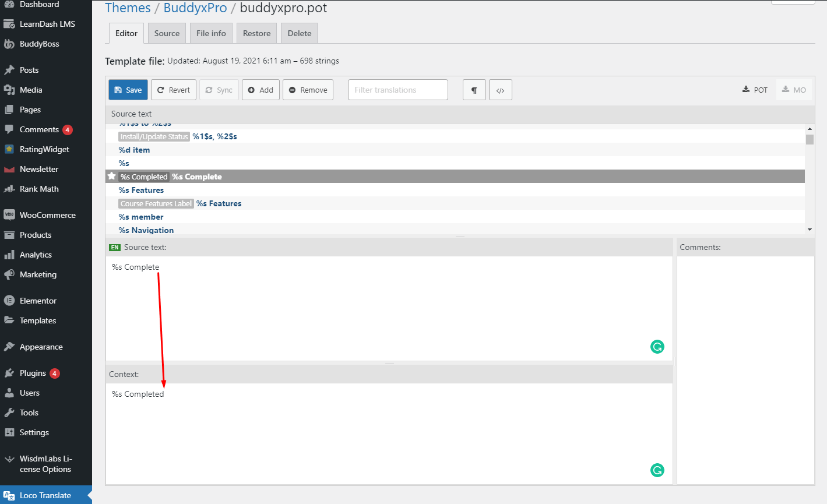Remove the selected string
The height and width of the screenshot is (504, 827).
click(308, 90)
